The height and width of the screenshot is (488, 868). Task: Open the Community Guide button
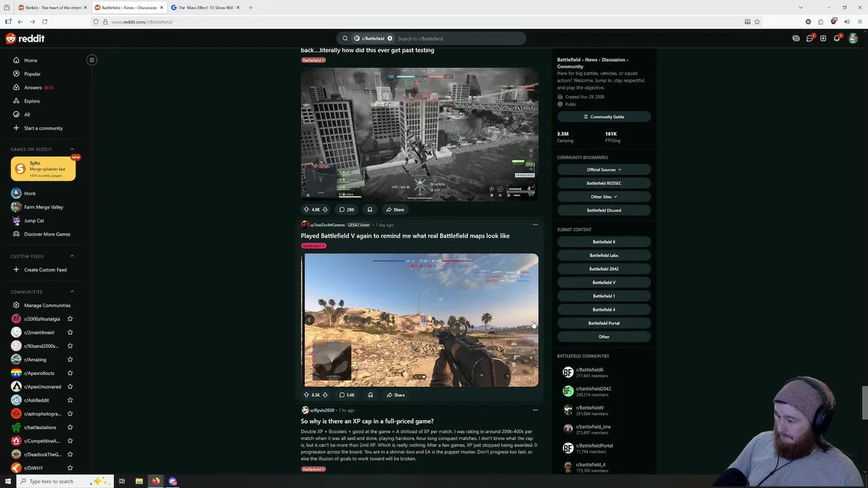pyautogui.click(x=604, y=117)
